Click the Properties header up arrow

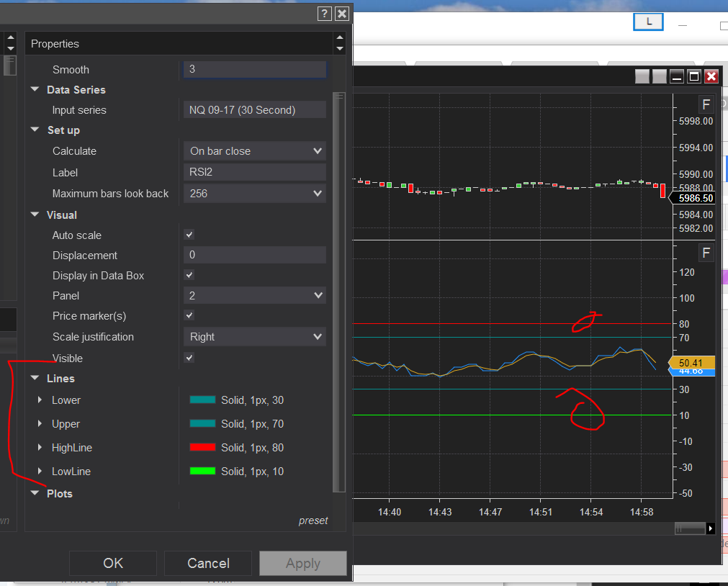(x=340, y=38)
